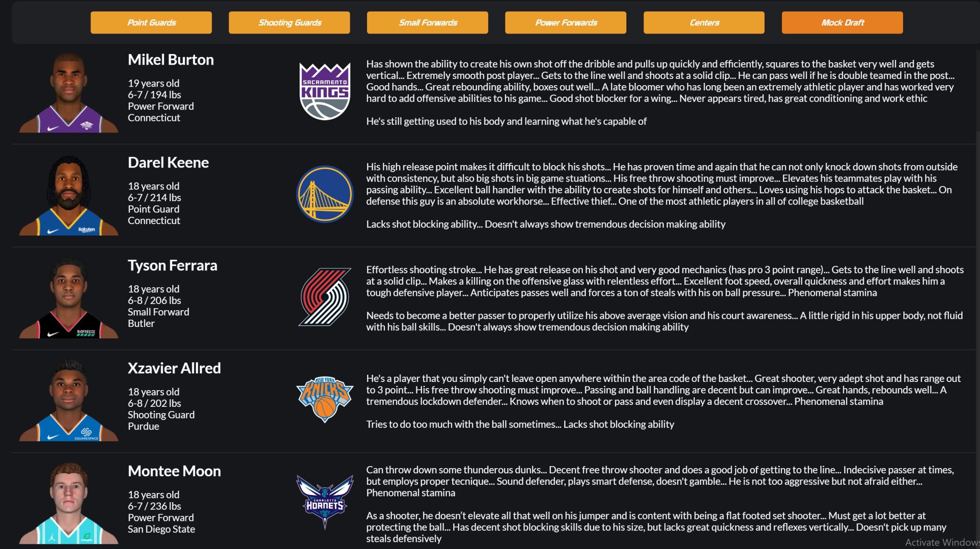Open the Point Guards tab
This screenshot has height=549, width=980.
point(151,22)
